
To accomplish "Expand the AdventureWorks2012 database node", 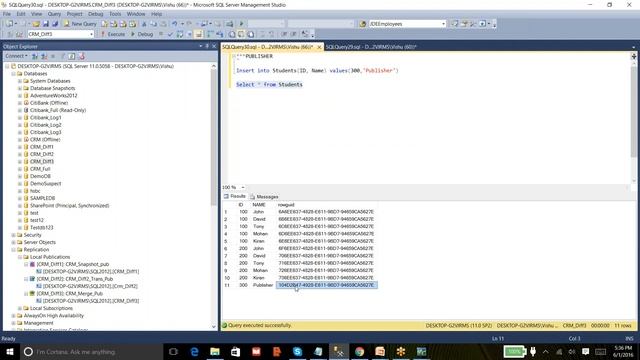I will (20, 96).
